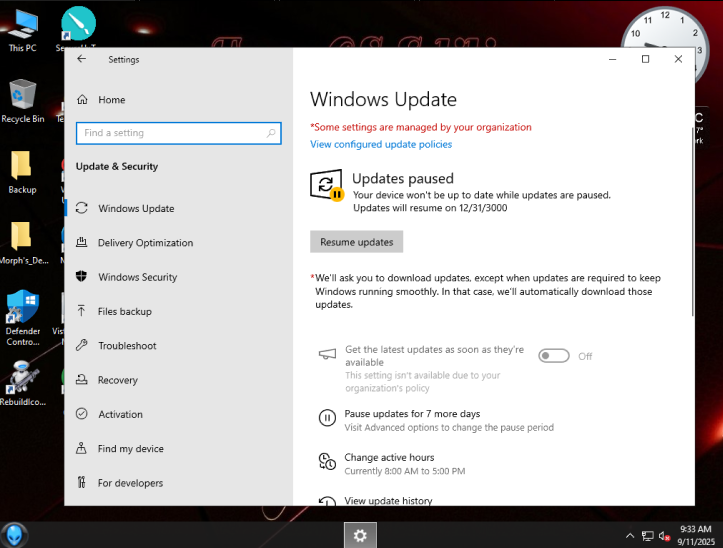Open the Recycle Bin desktop icon

(x=23, y=101)
